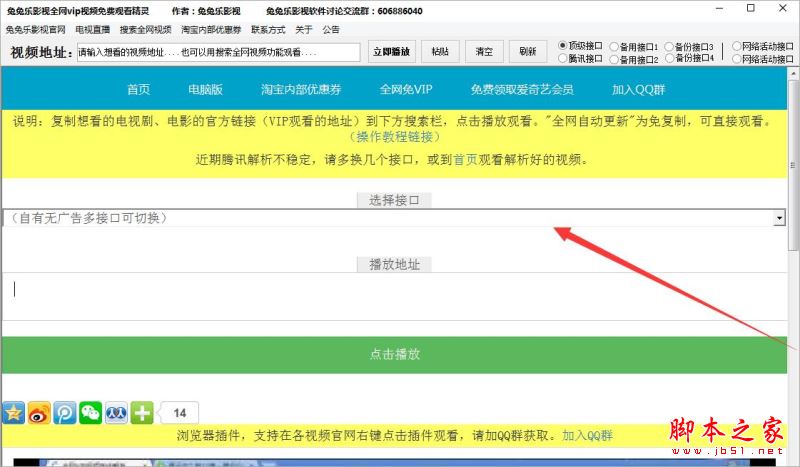Open 免费领取爱奇艺会员 navigation tab

522,89
